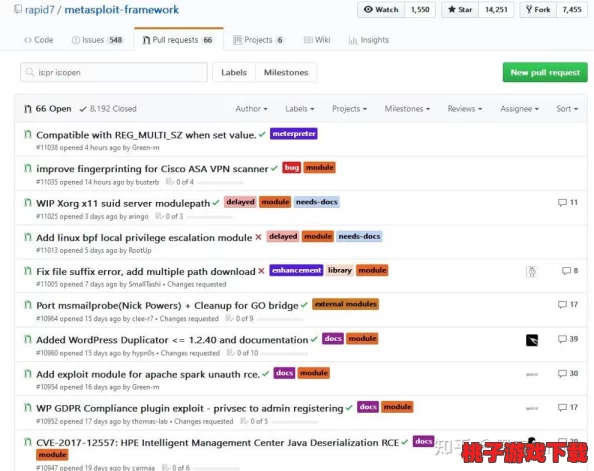This screenshot has height=471, width=594.
Task: Open the 17 comments on WP GDPR PR
Action: (568, 407)
